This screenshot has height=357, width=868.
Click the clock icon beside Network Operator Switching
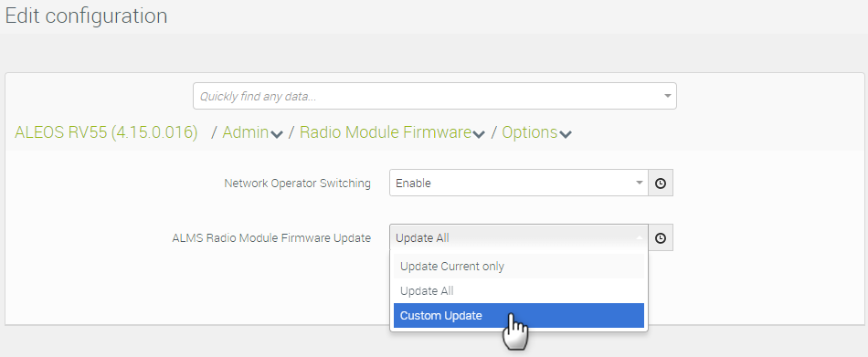pyautogui.click(x=661, y=184)
